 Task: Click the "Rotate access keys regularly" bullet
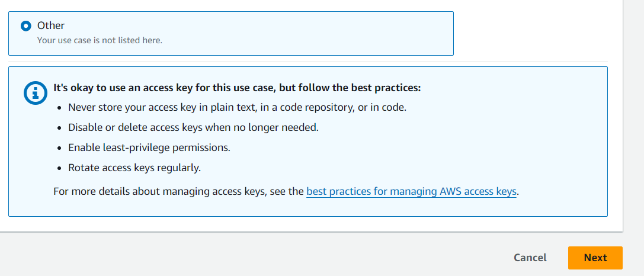point(134,168)
